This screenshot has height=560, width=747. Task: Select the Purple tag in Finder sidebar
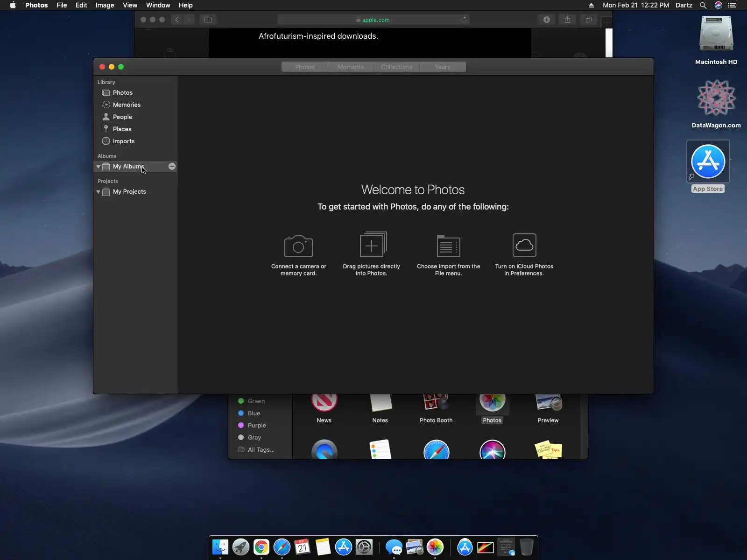[252, 425]
